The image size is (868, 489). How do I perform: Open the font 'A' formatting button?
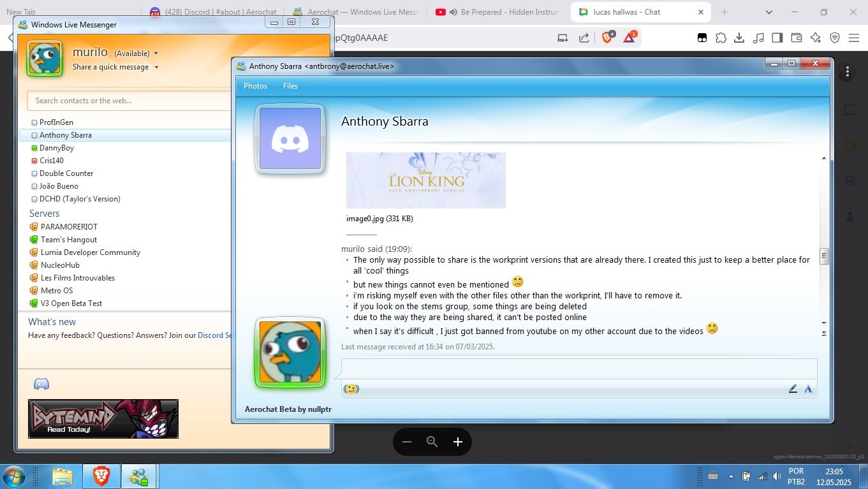click(x=808, y=388)
